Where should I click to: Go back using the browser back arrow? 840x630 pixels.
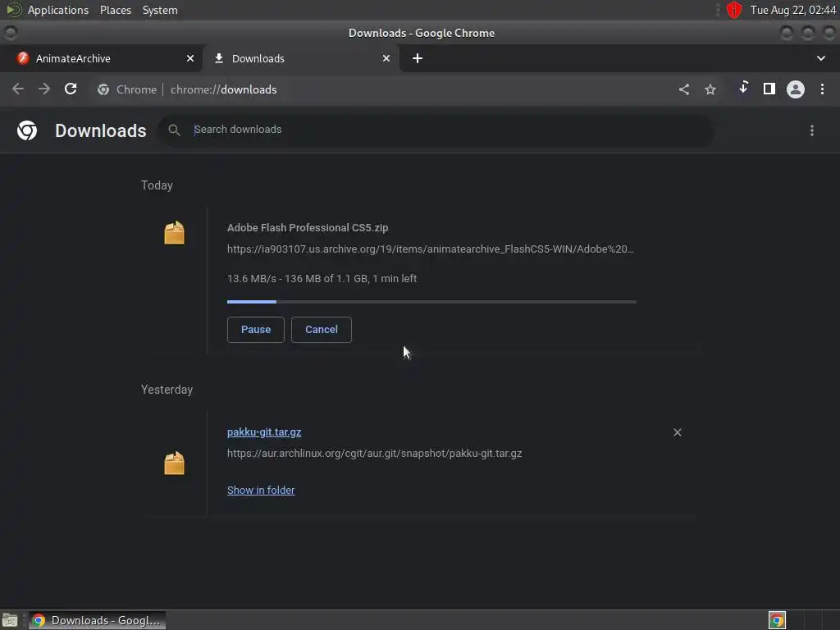pyautogui.click(x=18, y=89)
